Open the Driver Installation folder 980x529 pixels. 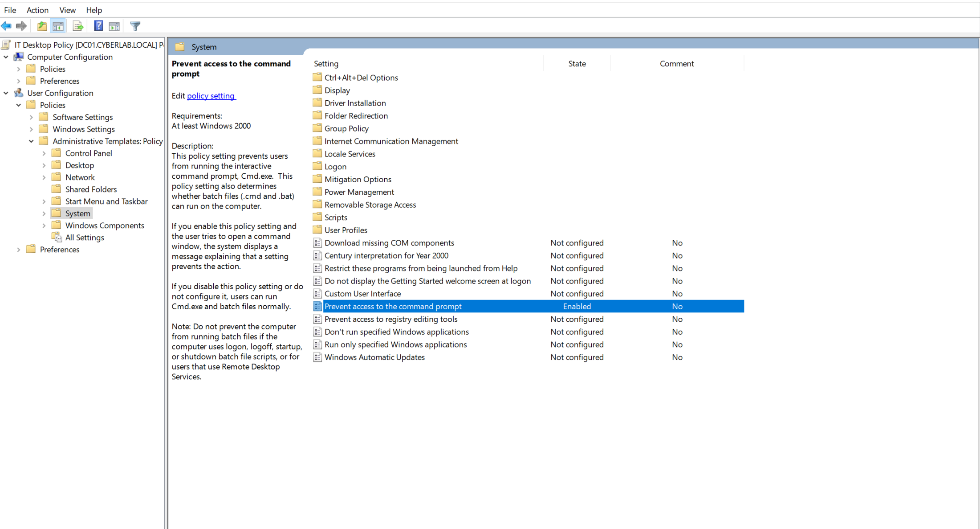355,103
